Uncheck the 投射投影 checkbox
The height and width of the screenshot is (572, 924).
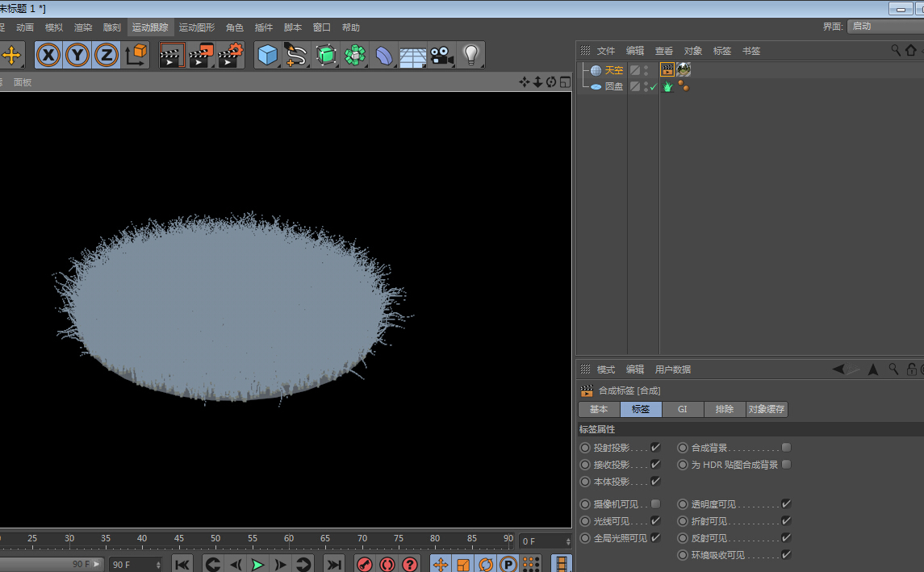[x=655, y=448]
